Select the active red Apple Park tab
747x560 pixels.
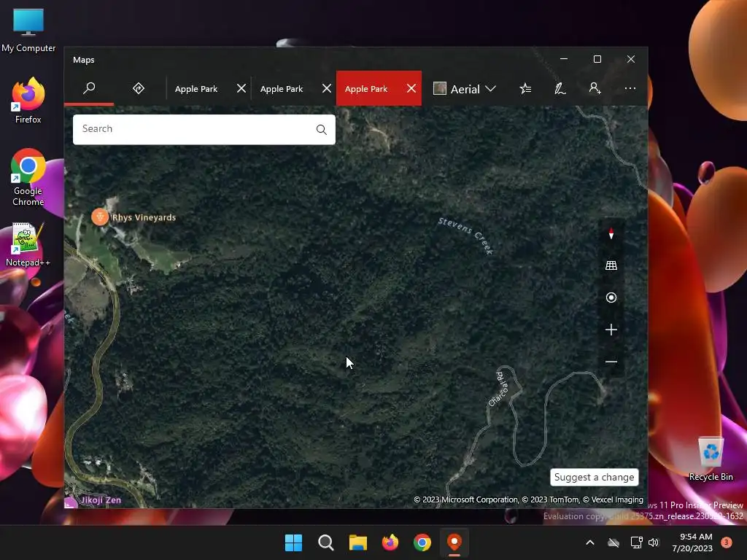point(366,89)
